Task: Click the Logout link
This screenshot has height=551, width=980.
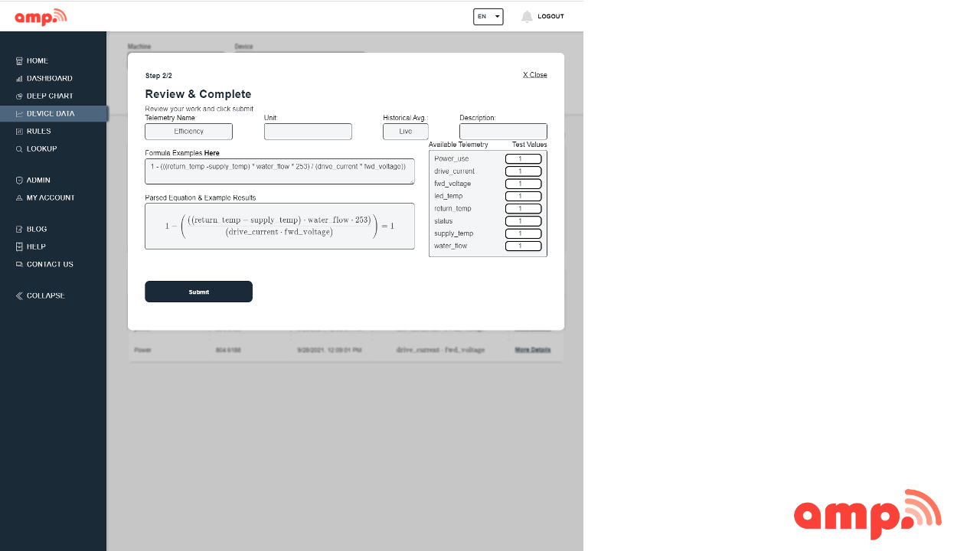Action: 550,17
